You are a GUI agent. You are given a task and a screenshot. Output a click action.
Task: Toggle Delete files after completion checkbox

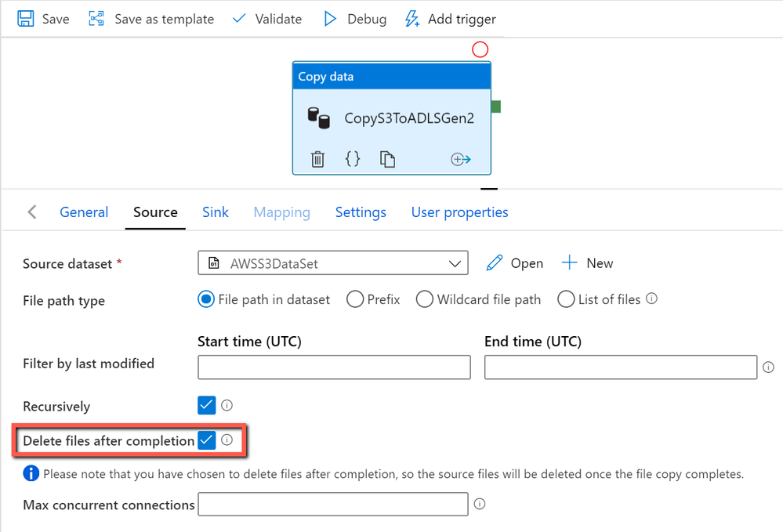(207, 440)
